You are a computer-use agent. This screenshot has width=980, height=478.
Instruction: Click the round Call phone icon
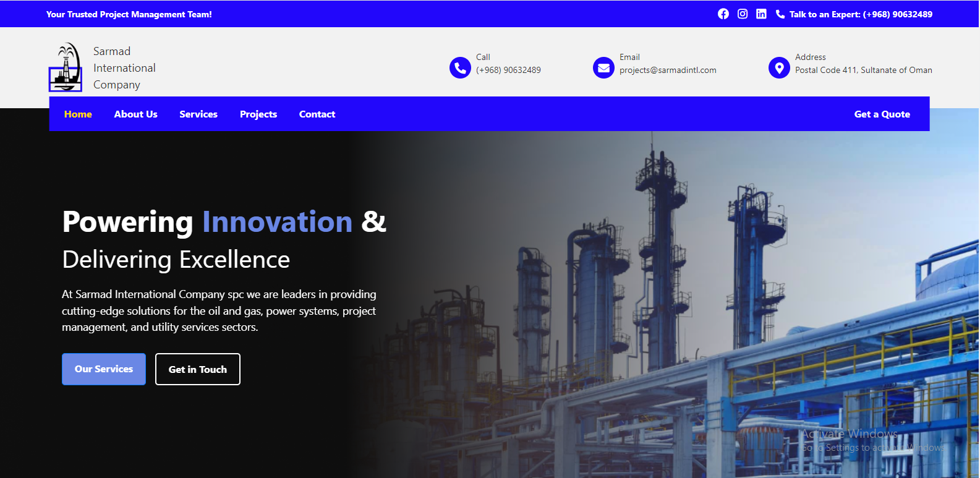coord(460,67)
